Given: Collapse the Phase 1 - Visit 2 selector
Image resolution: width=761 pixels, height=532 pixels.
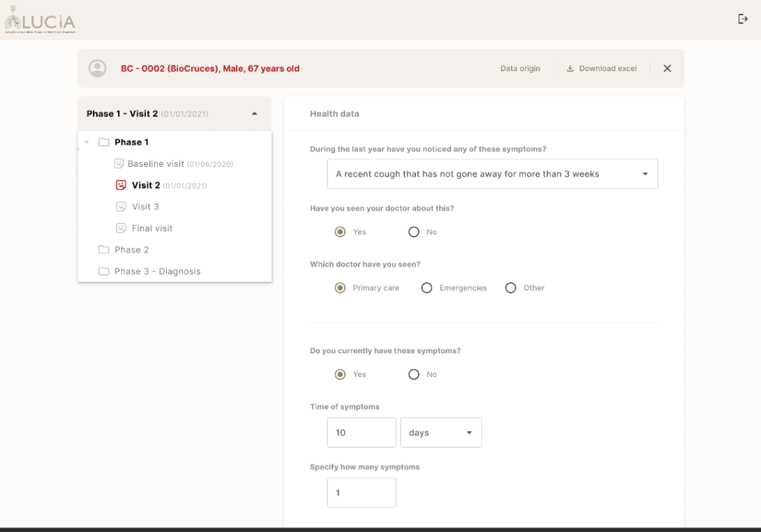Looking at the screenshot, I should (x=254, y=114).
